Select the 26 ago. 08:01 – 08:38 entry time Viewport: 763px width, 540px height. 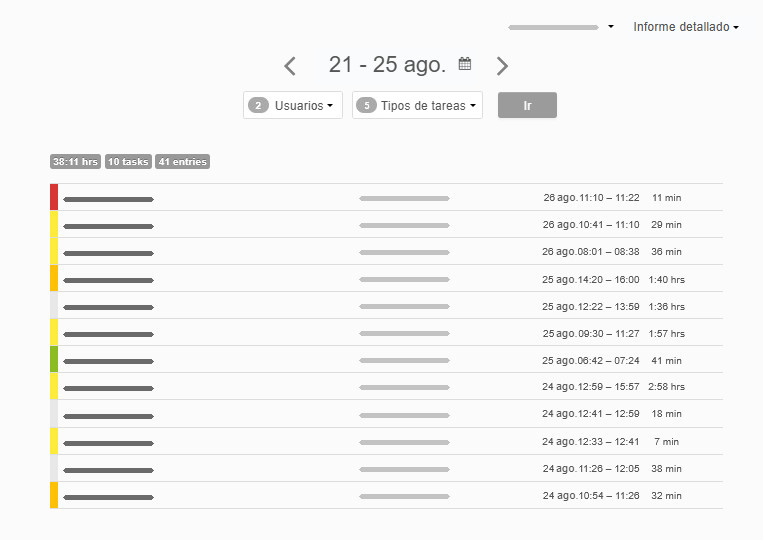591,252
